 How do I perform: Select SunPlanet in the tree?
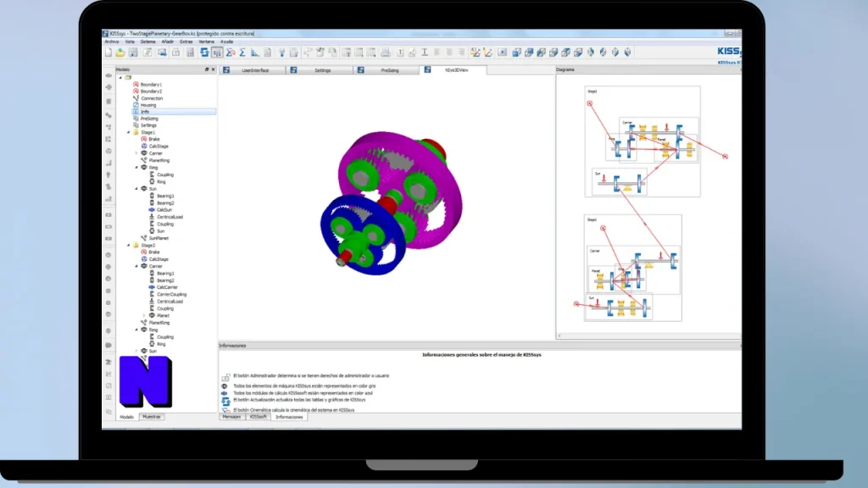pyautogui.click(x=159, y=238)
